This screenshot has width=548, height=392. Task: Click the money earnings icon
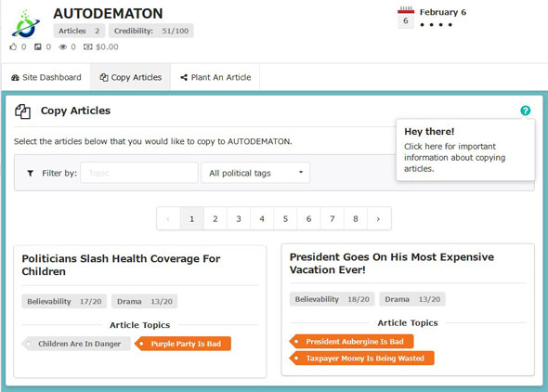click(x=87, y=46)
